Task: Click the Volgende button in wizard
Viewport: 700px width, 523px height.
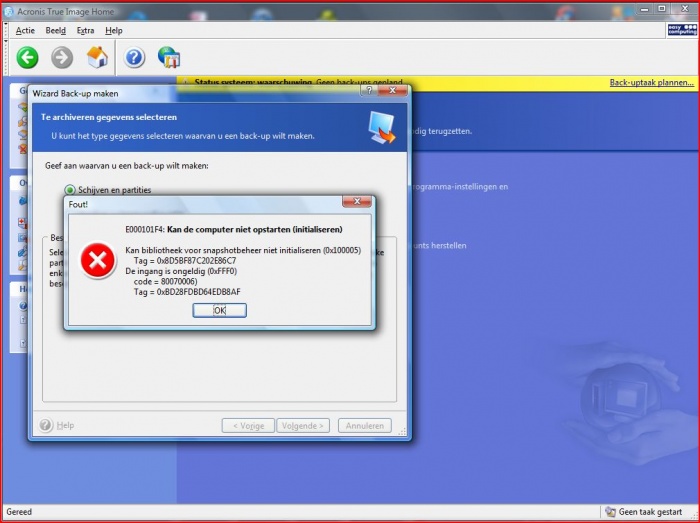Action: click(x=303, y=426)
